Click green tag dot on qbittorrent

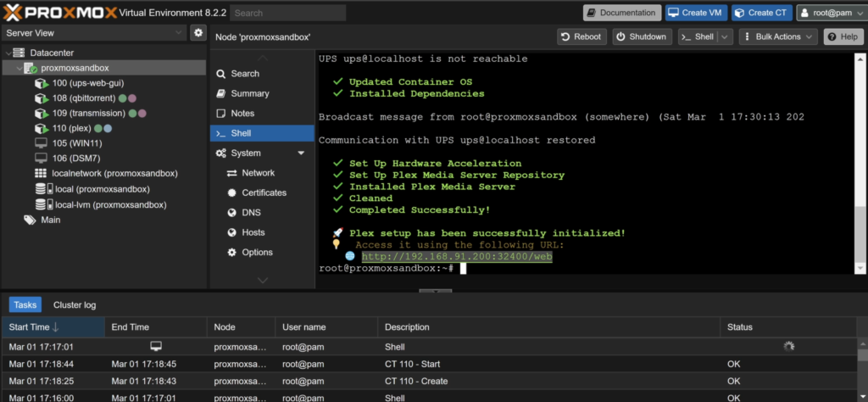point(122,98)
